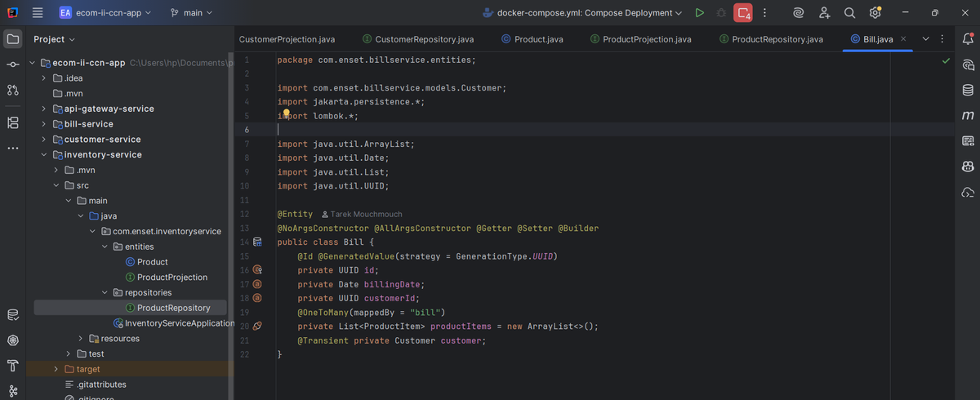This screenshot has width=980, height=400.
Task: Expand the target folder
Action: [x=55, y=369]
